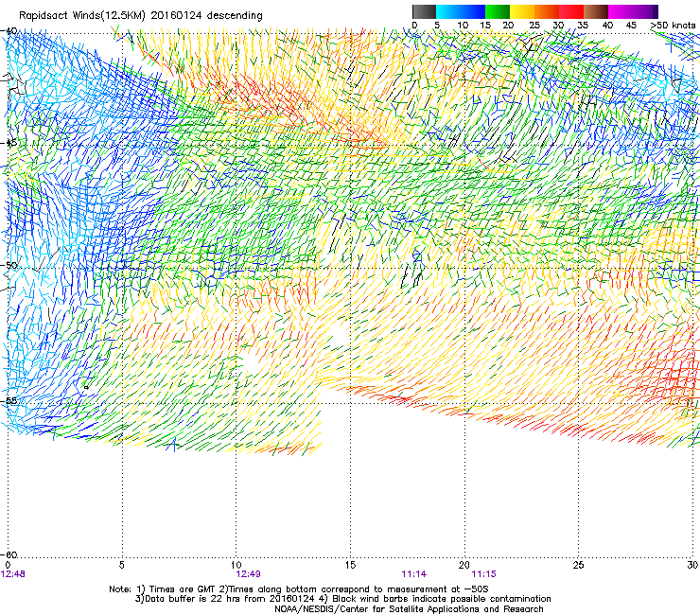Click the chart title 'Rapidsact Winds(12.5KM) 20160124 descending'
700x615 pixels.
coord(141,16)
